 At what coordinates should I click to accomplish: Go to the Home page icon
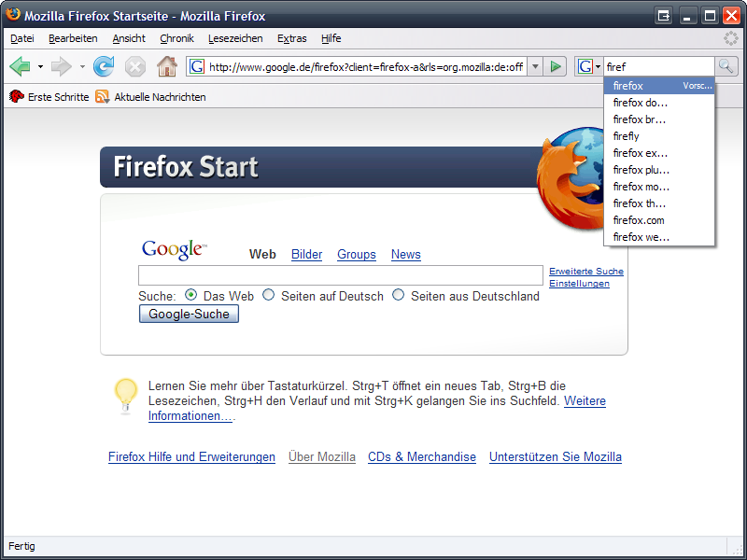167,66
